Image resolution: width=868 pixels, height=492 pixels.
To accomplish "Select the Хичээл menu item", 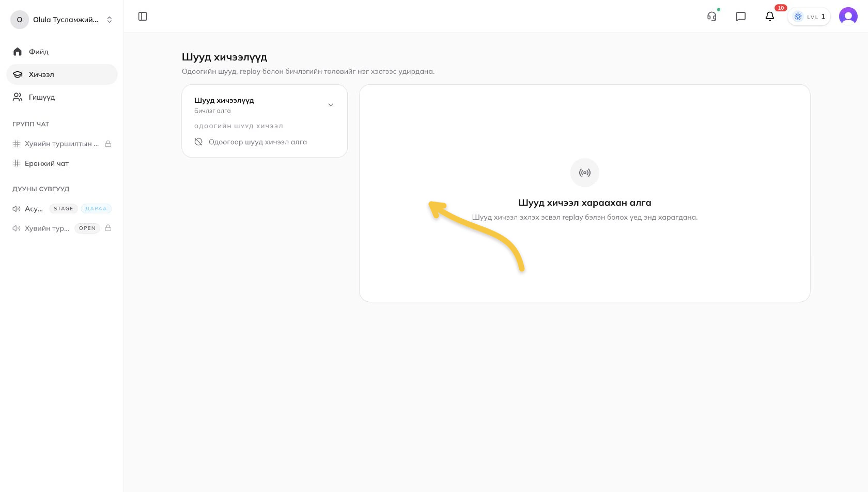I will click(x=62, y=74).
